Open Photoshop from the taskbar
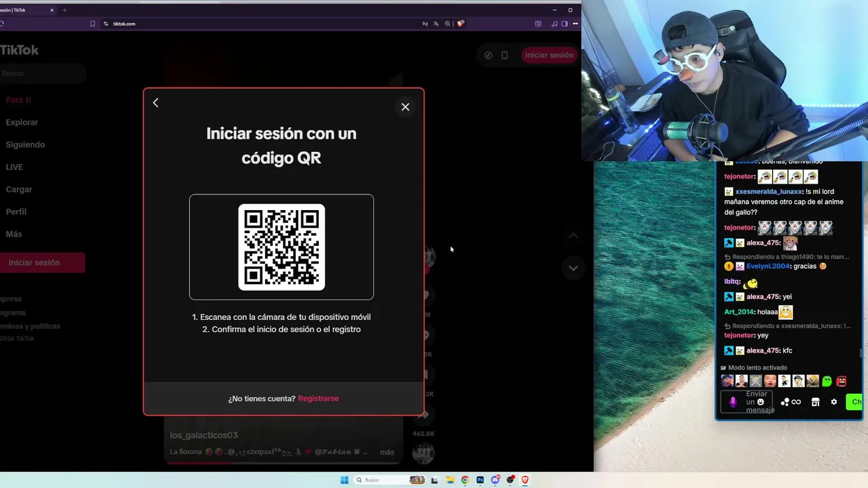 pyautogui.click(x=480, y=480)
